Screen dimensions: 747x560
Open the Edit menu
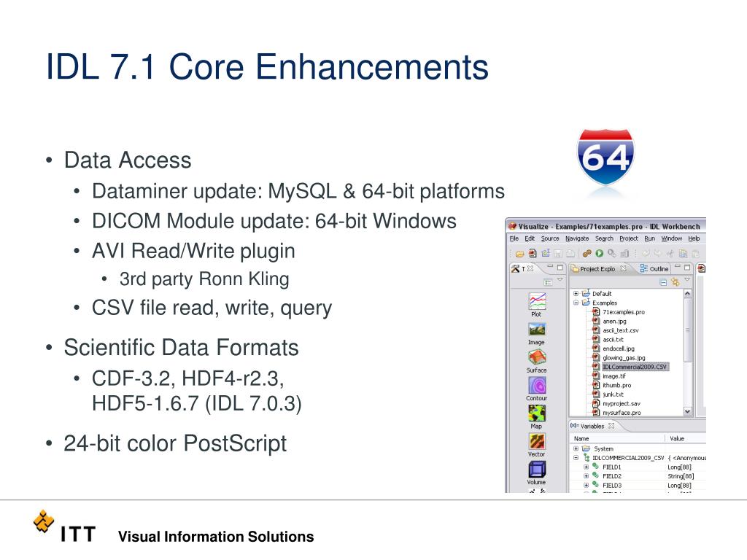(x=530, y=238)
